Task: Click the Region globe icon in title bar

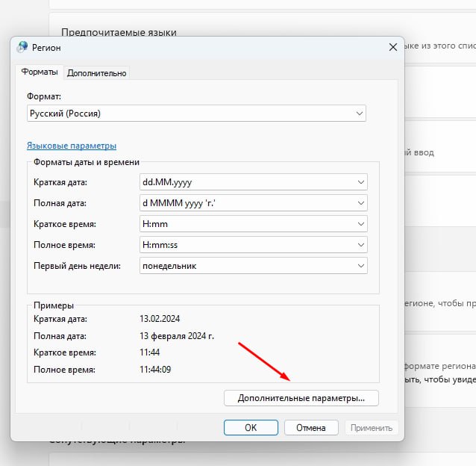Action: tap(22, 47)
